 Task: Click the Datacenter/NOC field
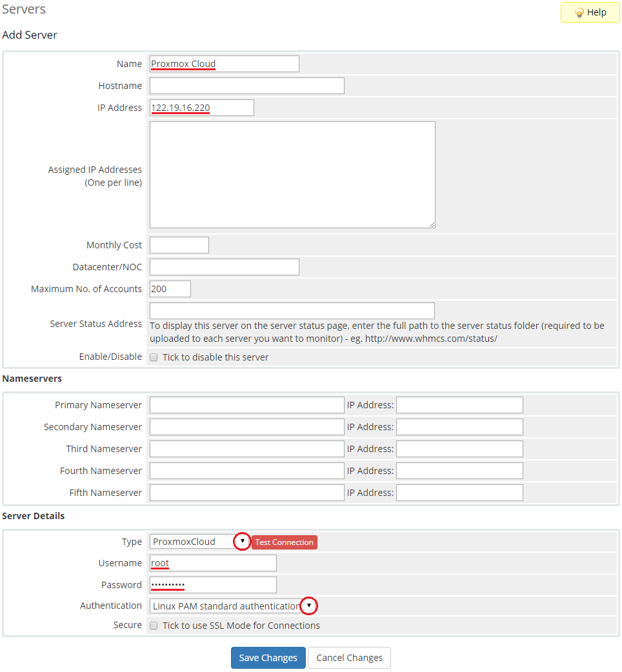click(224, 267)
